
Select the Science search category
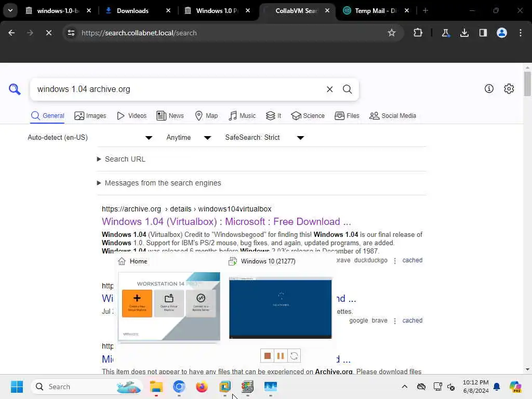308,116
